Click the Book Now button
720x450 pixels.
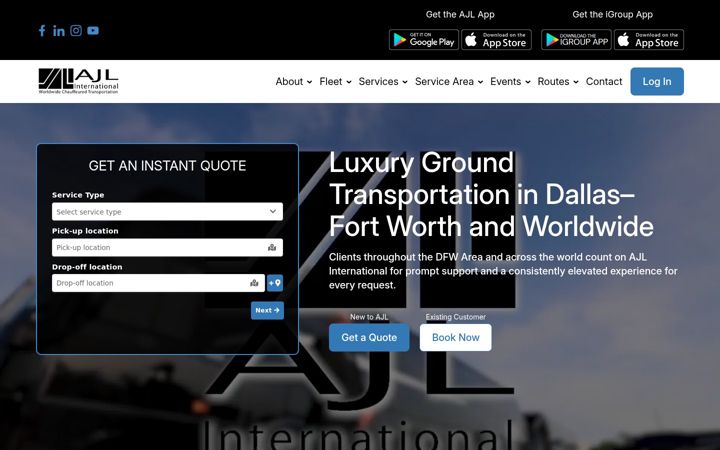point(456,338)
